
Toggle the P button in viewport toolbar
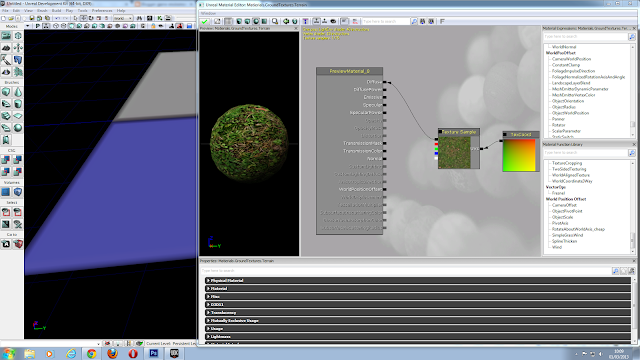38,26
